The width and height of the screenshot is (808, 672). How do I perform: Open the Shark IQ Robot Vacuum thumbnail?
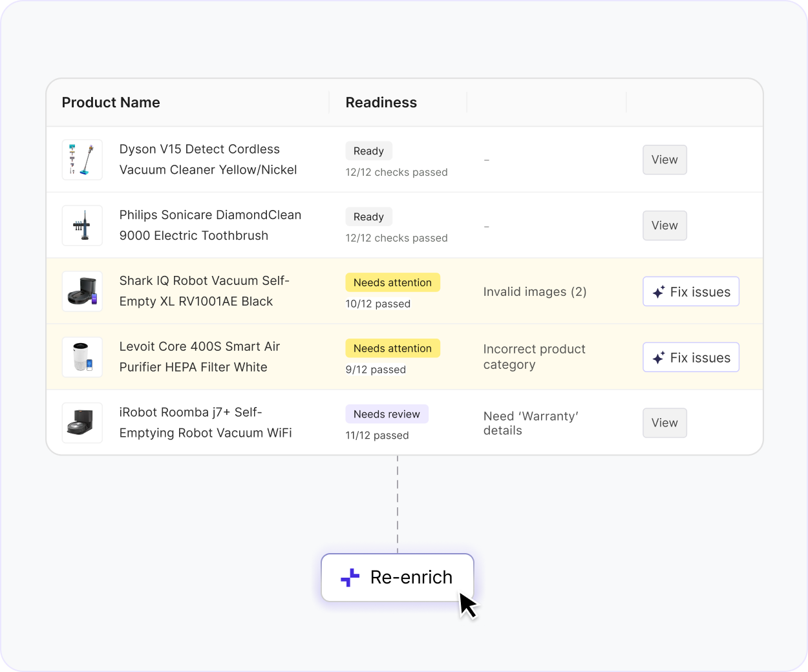(x=82, y=291)
